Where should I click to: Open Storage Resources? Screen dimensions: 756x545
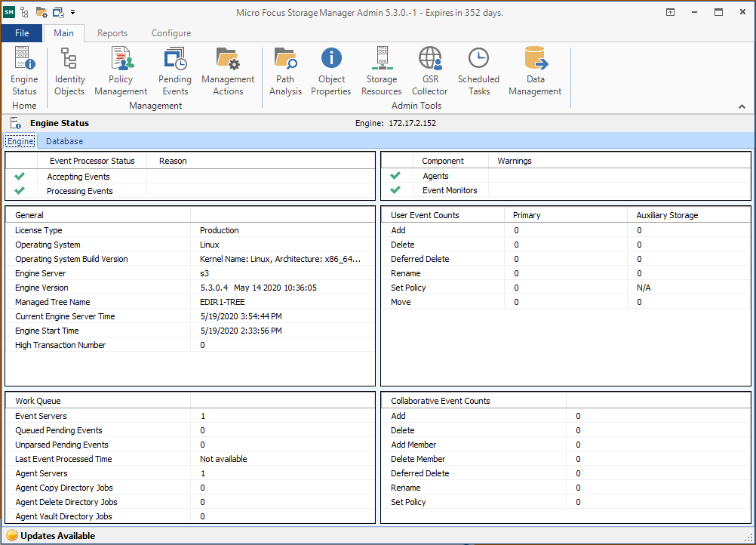click(x=382, y=71)
